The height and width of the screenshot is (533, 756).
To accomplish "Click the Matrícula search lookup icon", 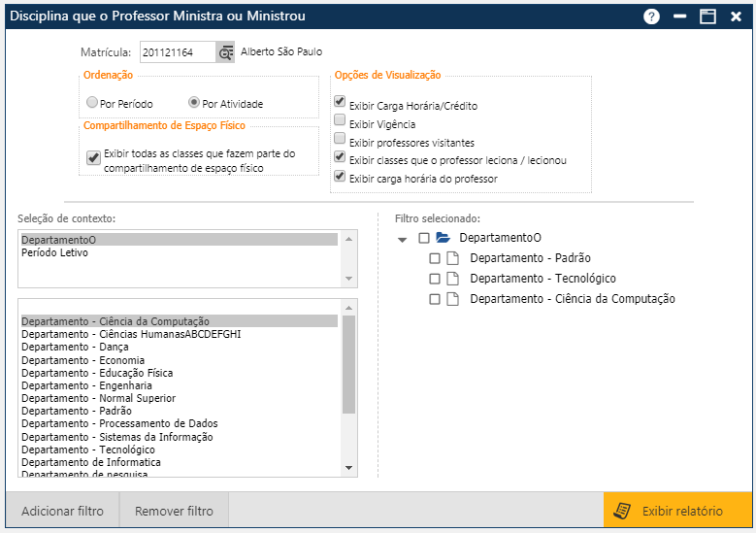I will [x=225, y=52].
